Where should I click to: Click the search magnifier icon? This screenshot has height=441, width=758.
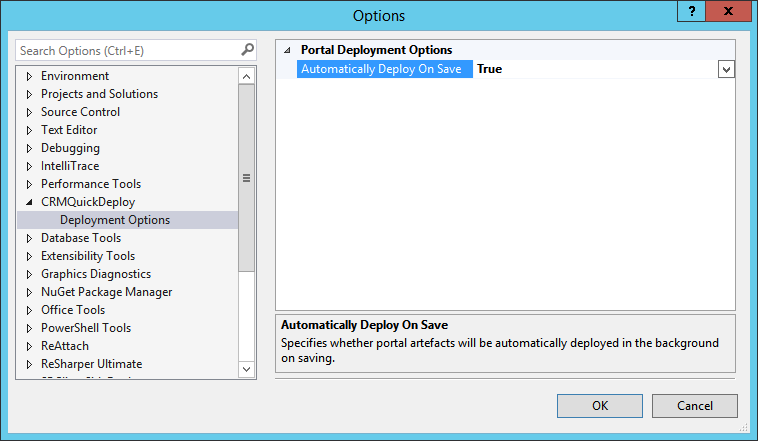[248, 49]
